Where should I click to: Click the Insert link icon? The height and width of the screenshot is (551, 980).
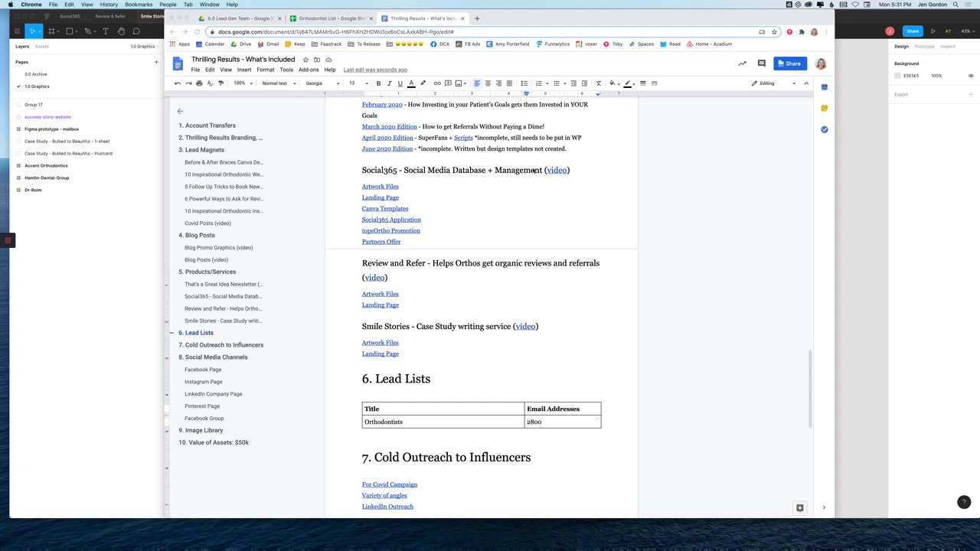coord(437,83)
